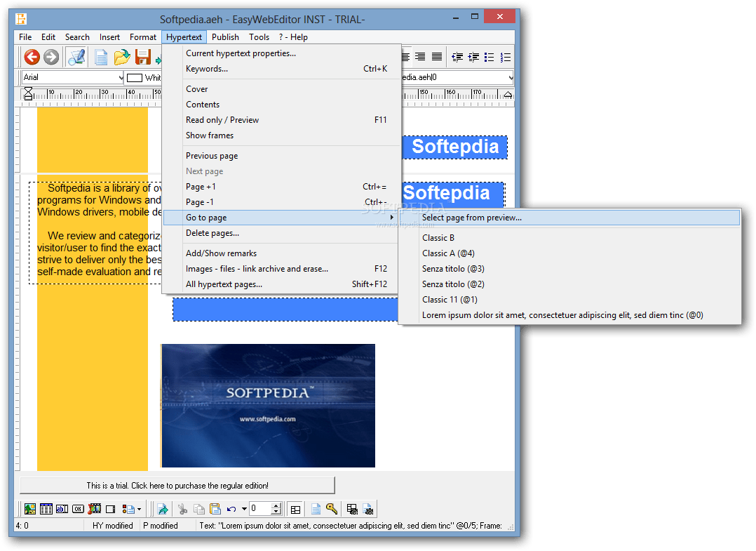Select Contents in the Hypertext menu
The image size is (756, 551).
[282, 105]
